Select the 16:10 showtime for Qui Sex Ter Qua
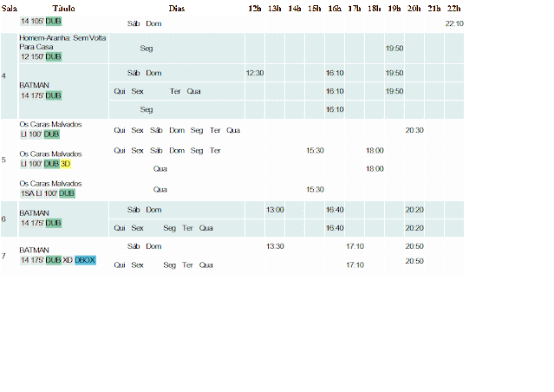 pyautogui.click(x=335, y=92)
